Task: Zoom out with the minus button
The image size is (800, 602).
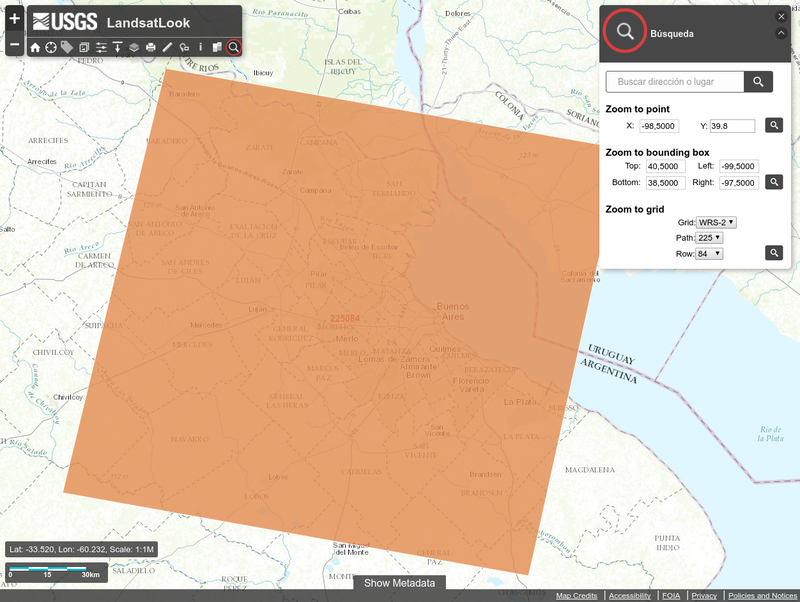Action: pos(14,46)
